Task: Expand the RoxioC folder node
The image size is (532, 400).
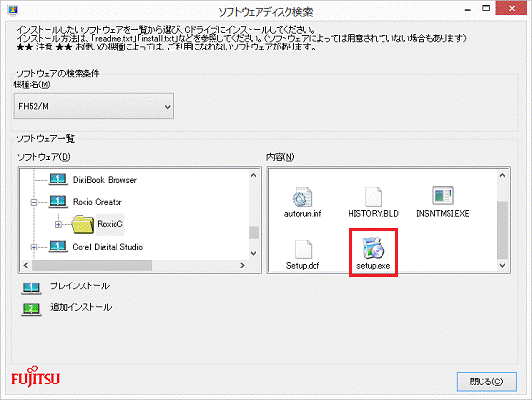Action: point(58,224)
